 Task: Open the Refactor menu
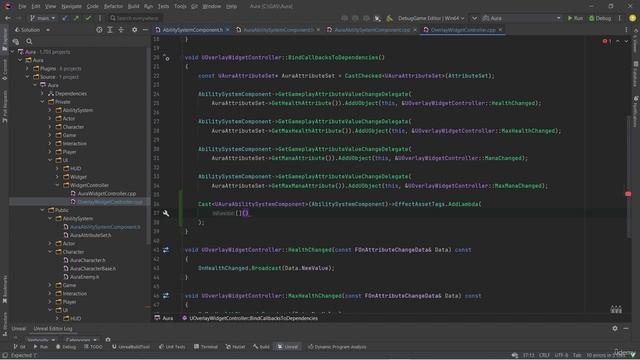pyautogui.click(x=113, y=7)
